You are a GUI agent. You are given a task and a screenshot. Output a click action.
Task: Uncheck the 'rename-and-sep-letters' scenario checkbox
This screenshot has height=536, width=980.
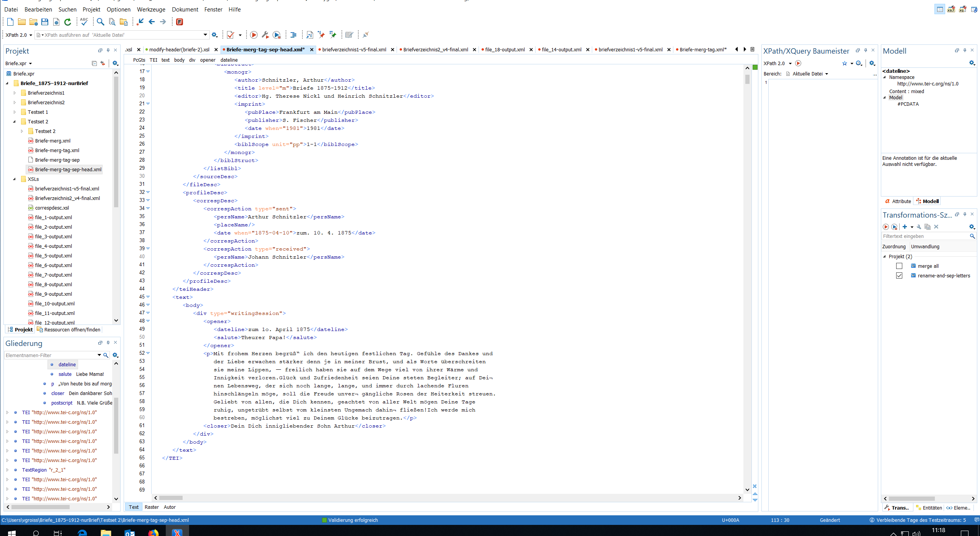pyautogui.click(x=899, y=275)
